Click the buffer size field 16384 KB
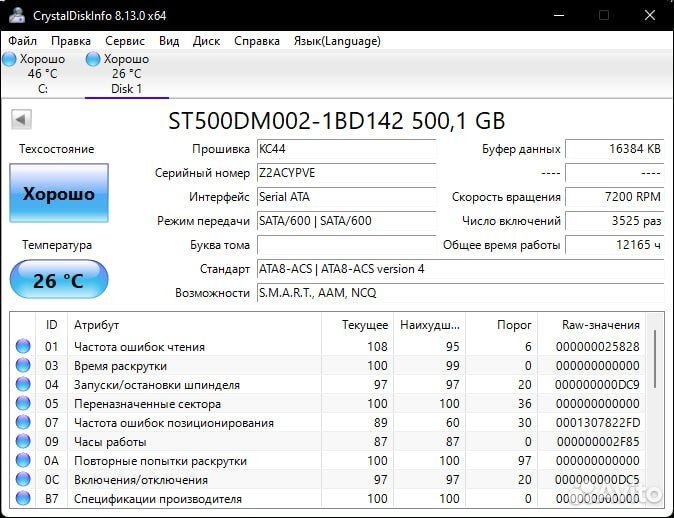 pos(615,149)
